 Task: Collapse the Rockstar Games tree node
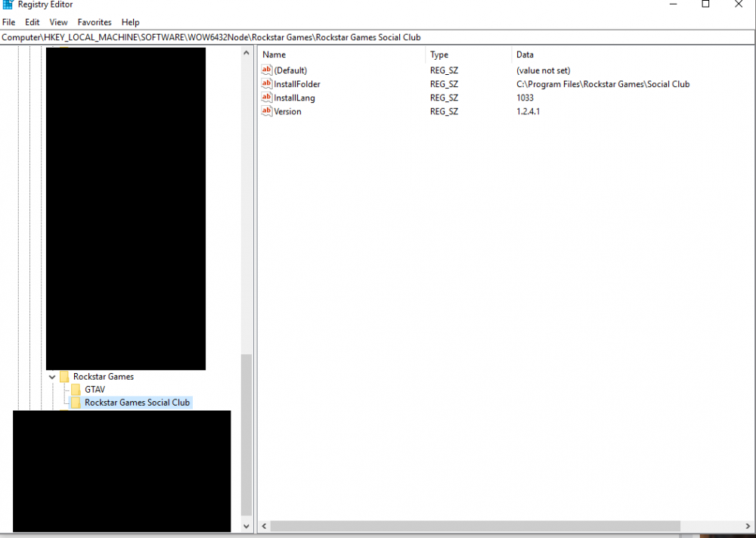[x=52, y=377]
